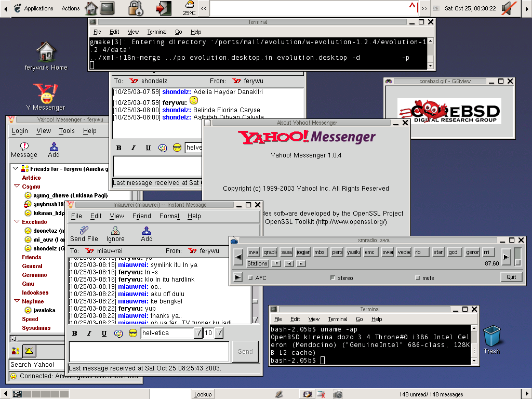Open the weather applet showing 25°C
The width and height of the screenshot is (532, 399).
(189, 8)
